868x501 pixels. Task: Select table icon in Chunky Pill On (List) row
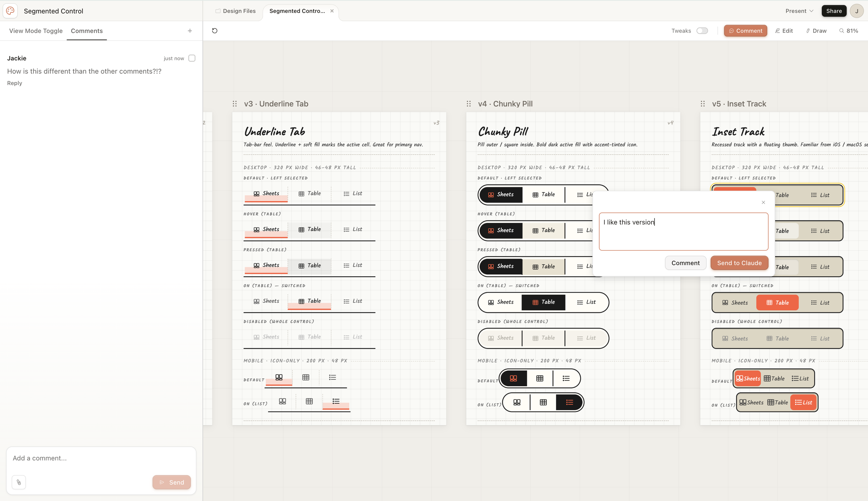coord(543,402)
